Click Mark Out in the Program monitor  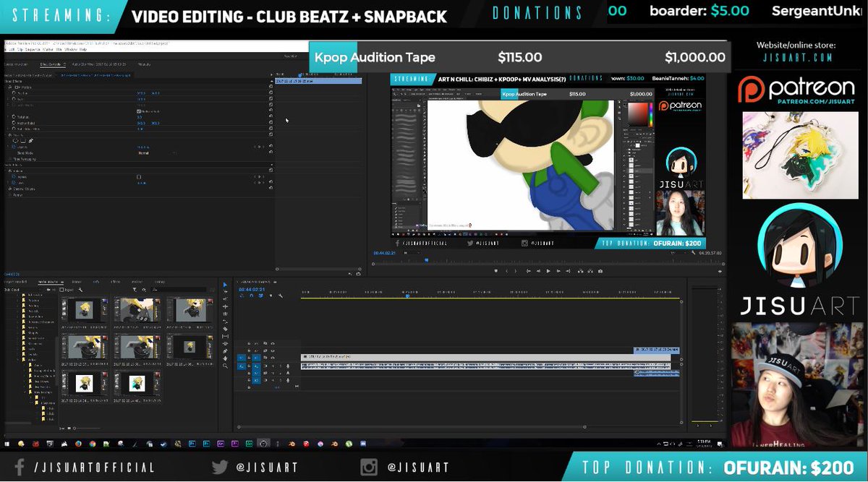516,271
